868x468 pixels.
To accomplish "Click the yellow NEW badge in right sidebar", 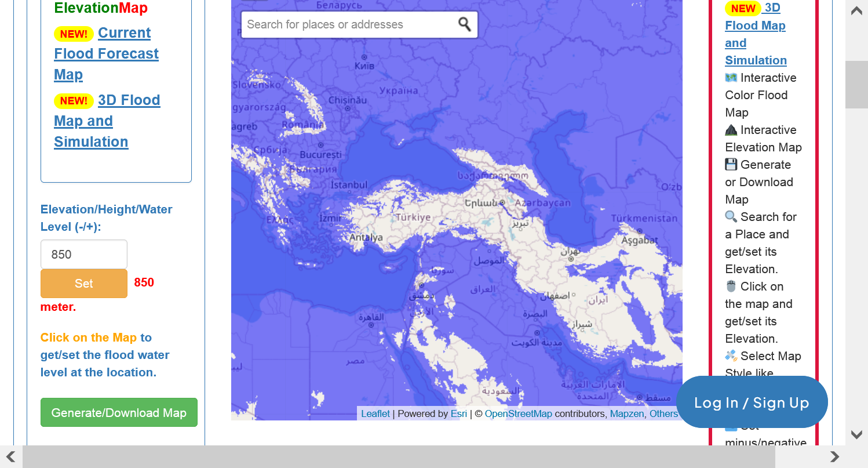I will point(743,8).
